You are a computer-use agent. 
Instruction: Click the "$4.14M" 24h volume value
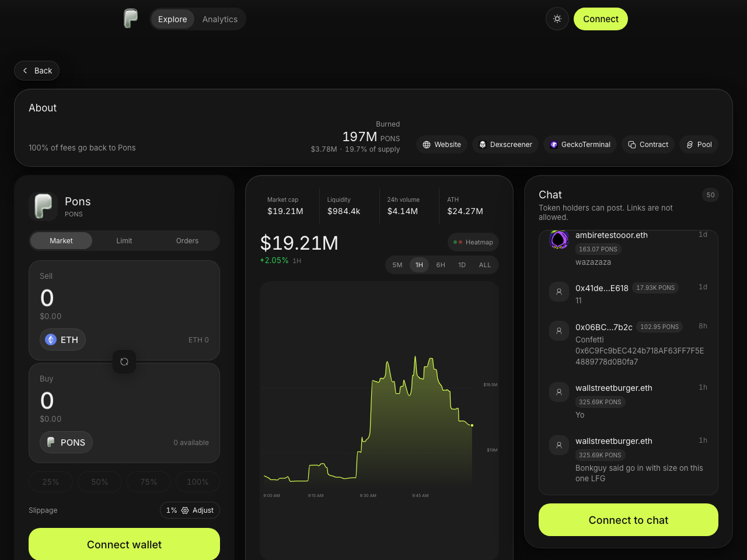click(x=403, y=211)
